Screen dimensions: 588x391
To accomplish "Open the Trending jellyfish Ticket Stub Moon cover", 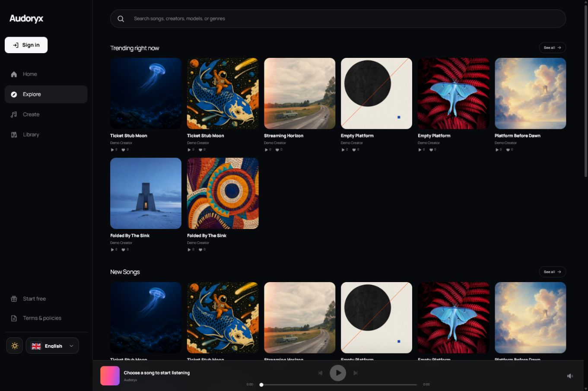I will (146, 93).
